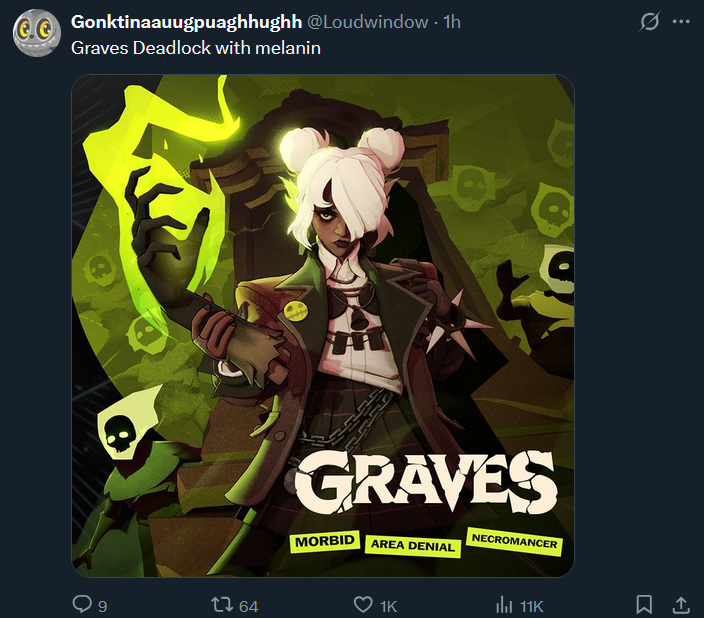Visit the Gonktinaauugpuaghhughh display name
704x618 pixels.
[x=186, y=22]
